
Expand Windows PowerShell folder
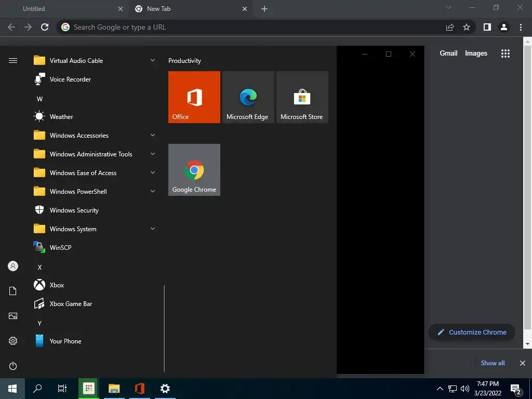(153, 191)
